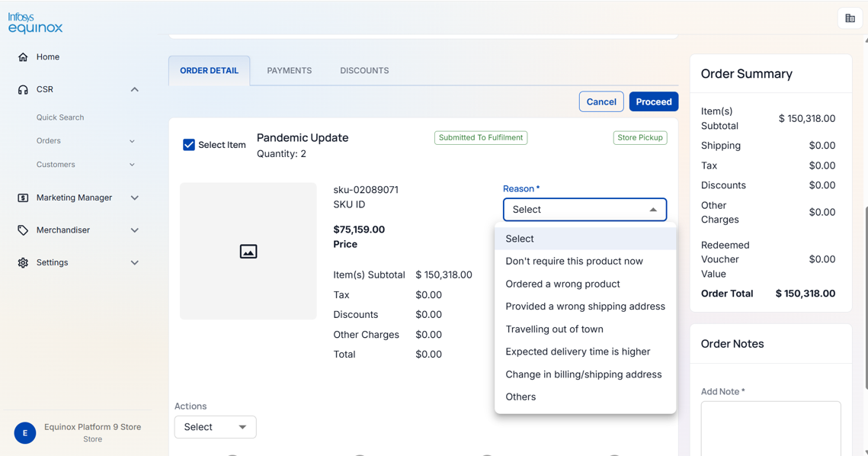Image resolution: width=868 pixels, height=456 pixels.
Task: Click the Submitted To Fulfilment status badge
Action: [481, 137]
